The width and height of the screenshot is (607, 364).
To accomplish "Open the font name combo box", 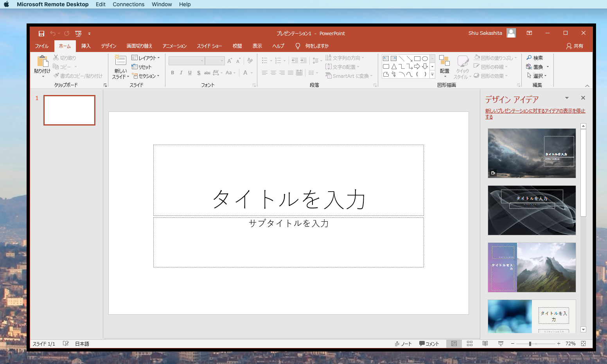I will click(x=187, y=61).
